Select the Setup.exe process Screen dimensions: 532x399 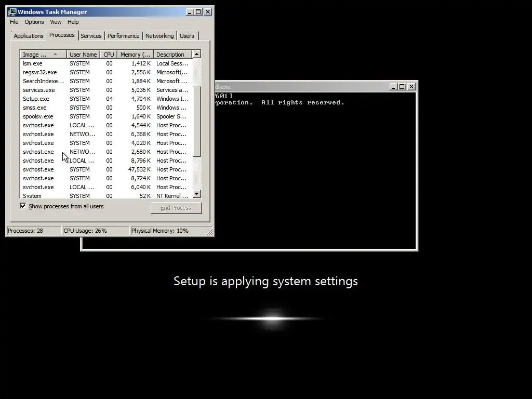[106, 99]
